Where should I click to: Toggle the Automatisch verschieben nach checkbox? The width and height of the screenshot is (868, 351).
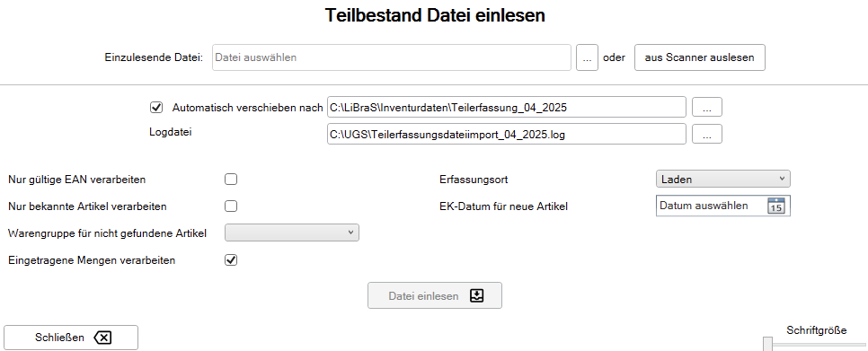click(x=155, y=107)
